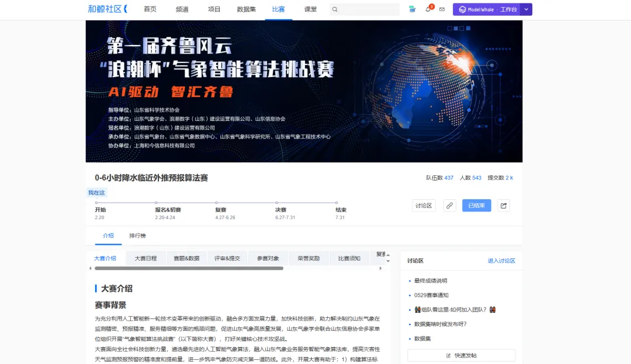Select the 大赛日程 section tab
Image resolution: width=631 pixels, height=364 pixels.
[145, 258]
